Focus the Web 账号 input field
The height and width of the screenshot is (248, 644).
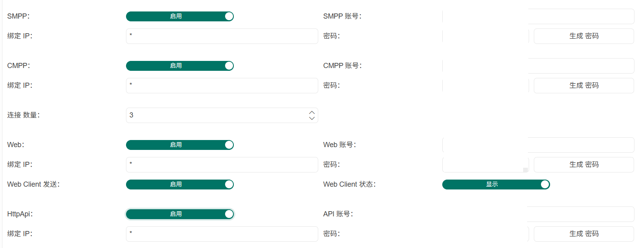click(x=538, y=145)
